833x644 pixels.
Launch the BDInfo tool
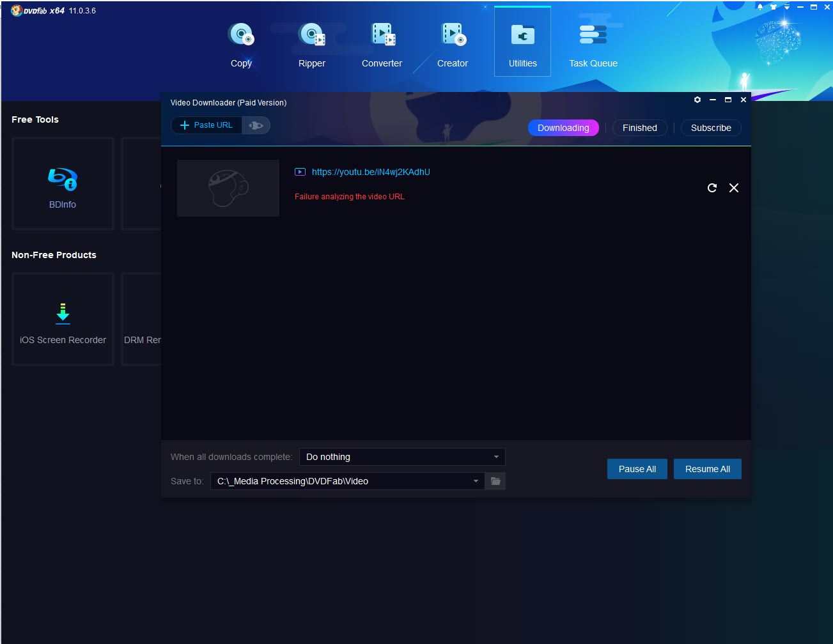pyautogui.click(x=63, y=184)
